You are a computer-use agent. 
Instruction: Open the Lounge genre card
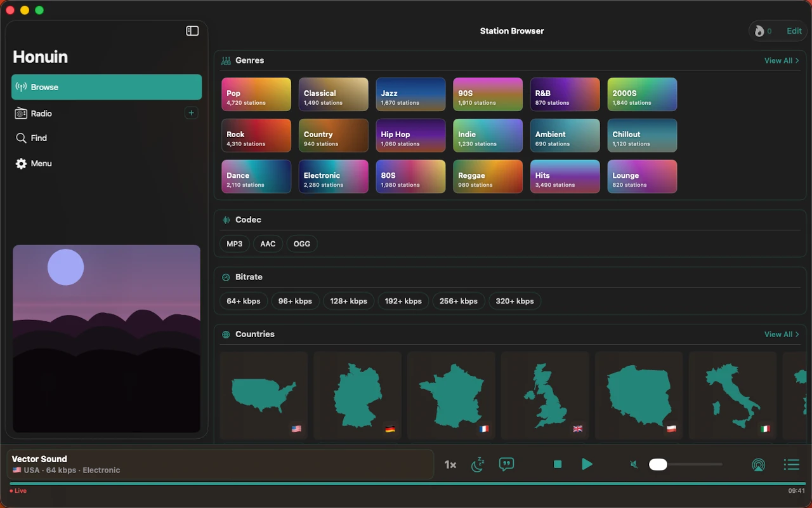[642, 177]
